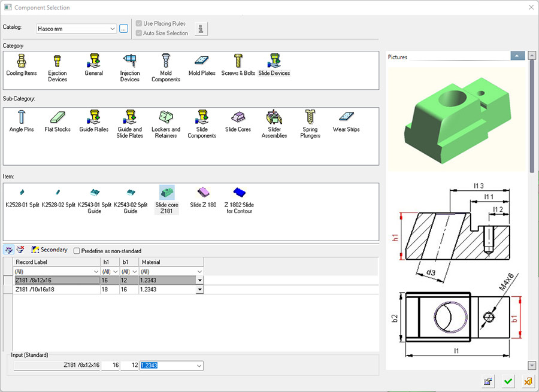Browse catalogs with the ellipsis button
The height and width of the screenshot is (392, 539).
[124, 29]
